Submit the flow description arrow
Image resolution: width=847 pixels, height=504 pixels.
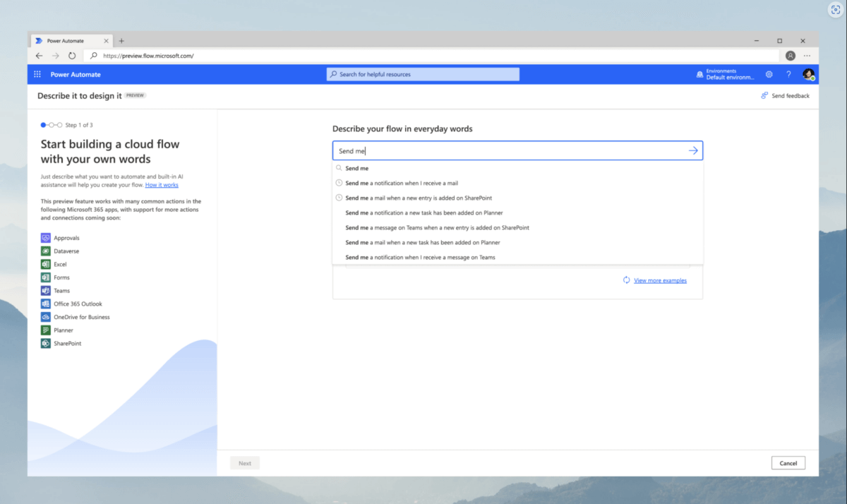click(x=693, y=150)
